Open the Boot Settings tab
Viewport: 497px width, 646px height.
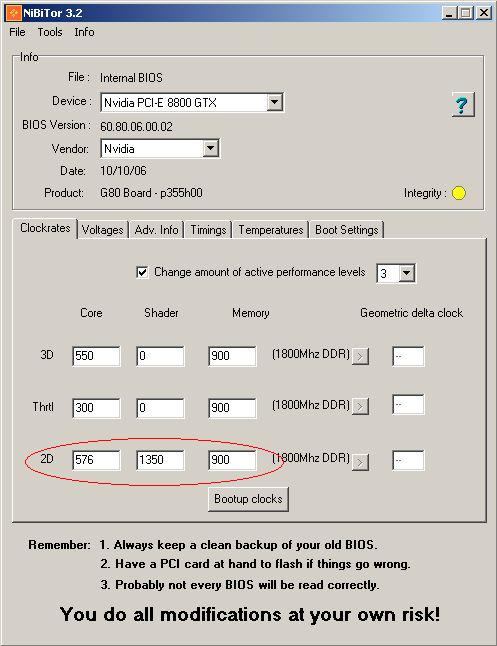[347, 230]
